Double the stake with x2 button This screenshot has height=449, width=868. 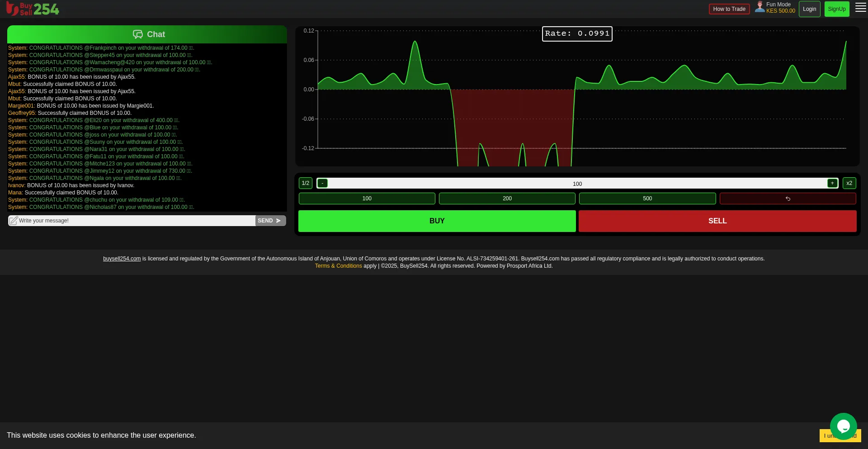849,183
